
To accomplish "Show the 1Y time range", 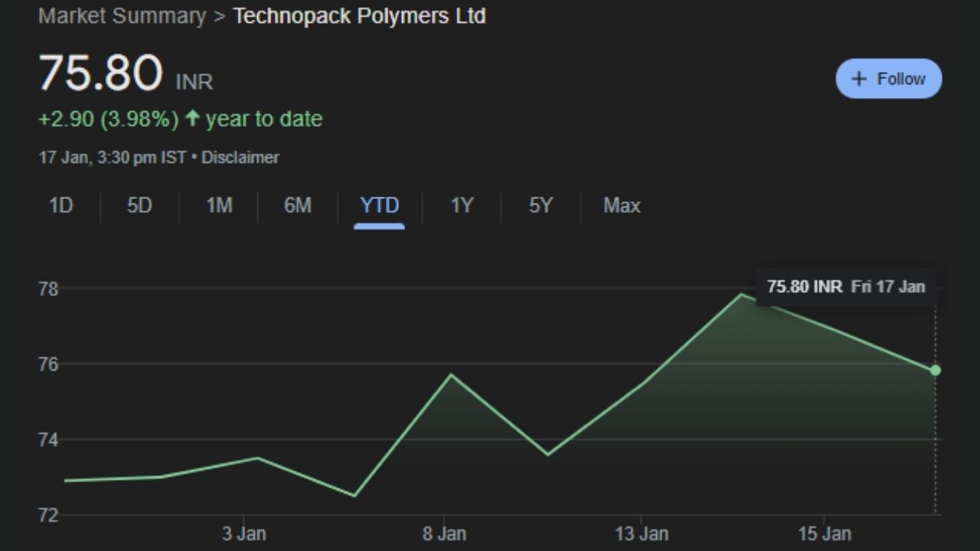I will coord(462,205).
